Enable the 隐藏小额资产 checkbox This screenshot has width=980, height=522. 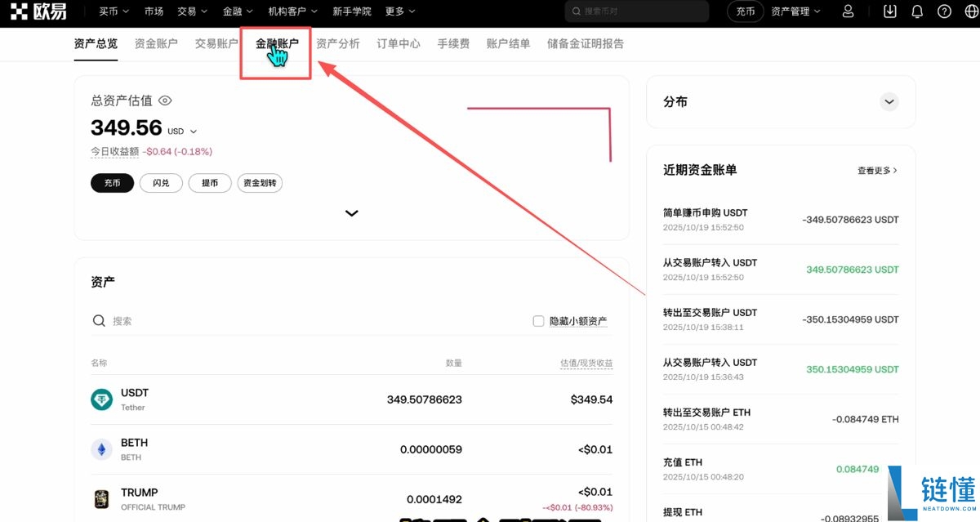[x=538, y=320]
